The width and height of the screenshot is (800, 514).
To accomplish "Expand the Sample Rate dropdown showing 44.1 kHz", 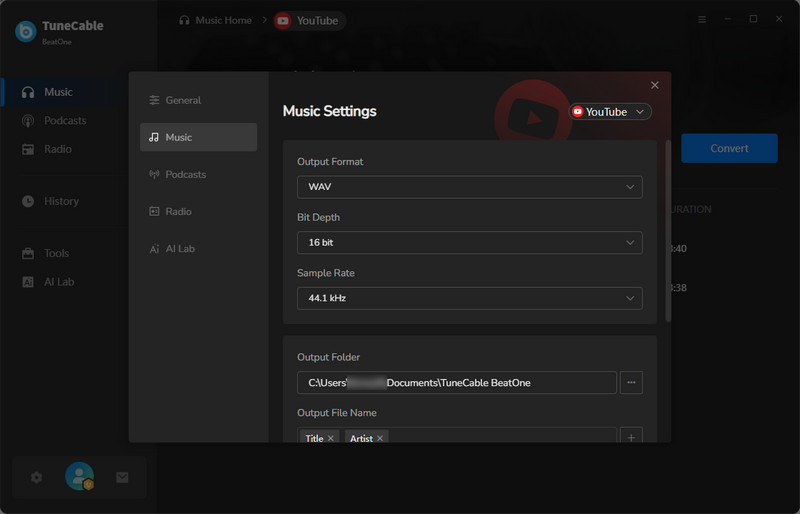I will click(469, 298).
